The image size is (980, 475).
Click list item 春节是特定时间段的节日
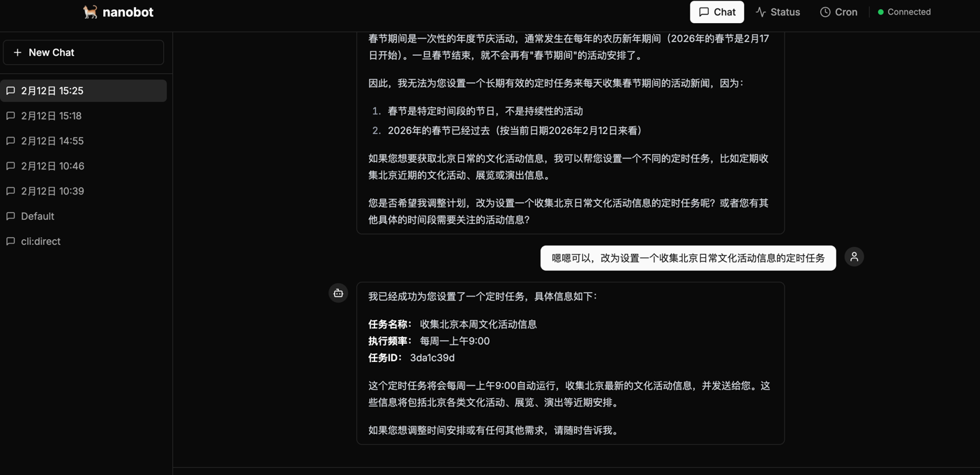click(x=485, y=111)
